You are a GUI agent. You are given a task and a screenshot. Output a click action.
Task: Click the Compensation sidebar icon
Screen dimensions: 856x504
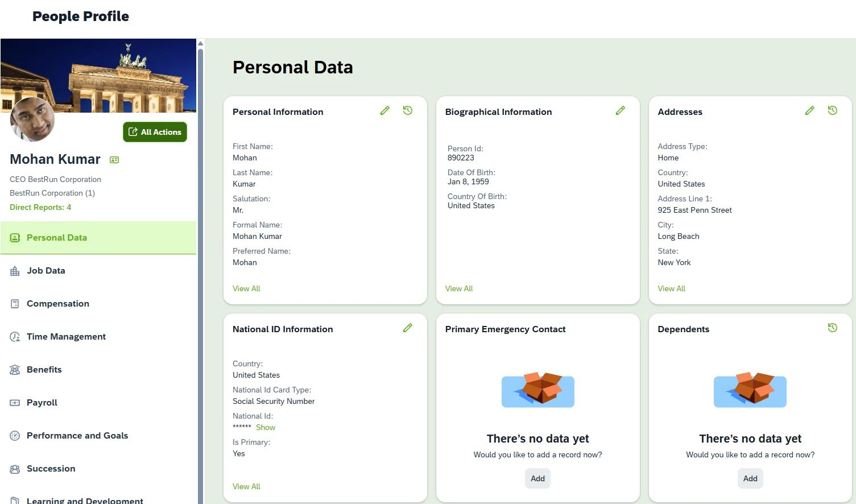click(15, 304)
